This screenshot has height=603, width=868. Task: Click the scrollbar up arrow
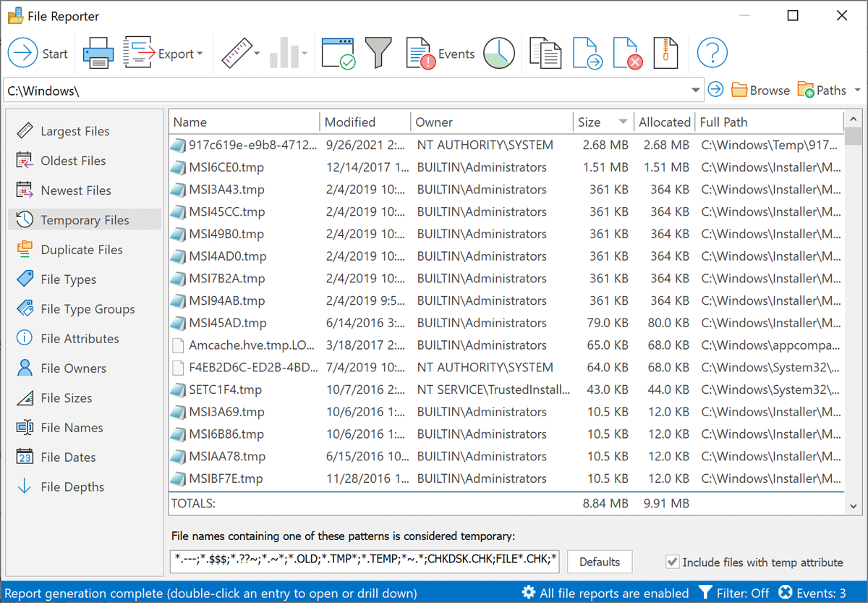854,119
